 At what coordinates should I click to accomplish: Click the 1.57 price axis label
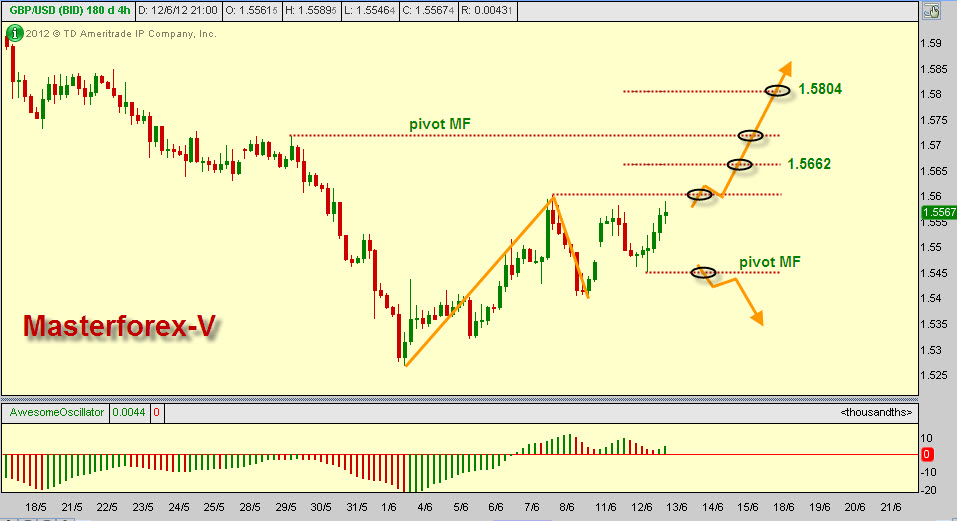pos(930,145)
